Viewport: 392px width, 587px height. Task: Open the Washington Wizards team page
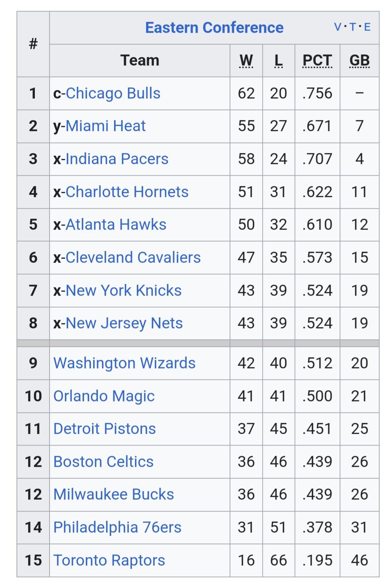pos(124,363)
